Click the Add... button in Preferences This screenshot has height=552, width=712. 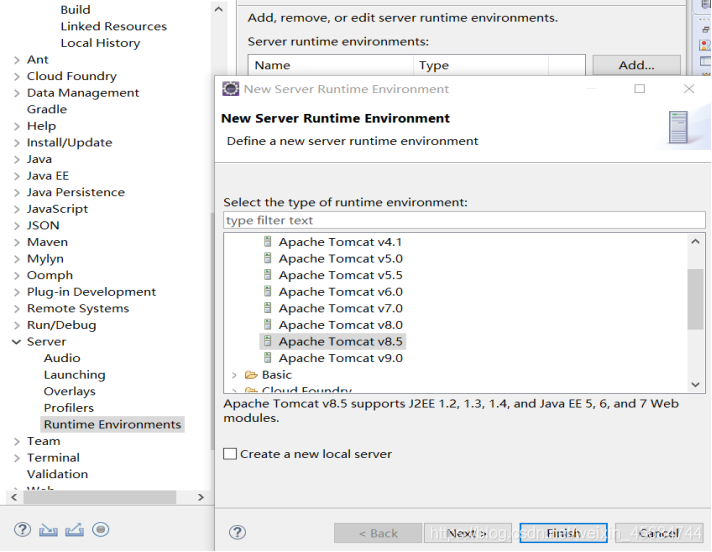(x=637, y=65)
